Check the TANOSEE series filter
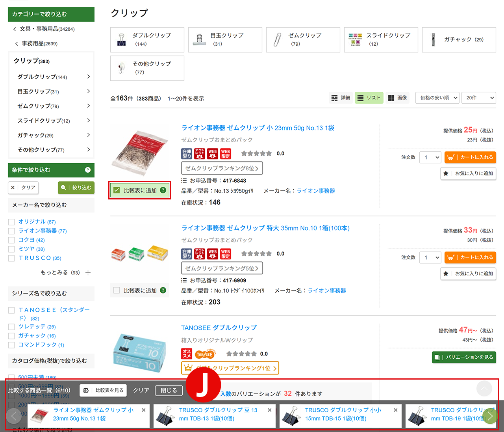 pos(11,310)
